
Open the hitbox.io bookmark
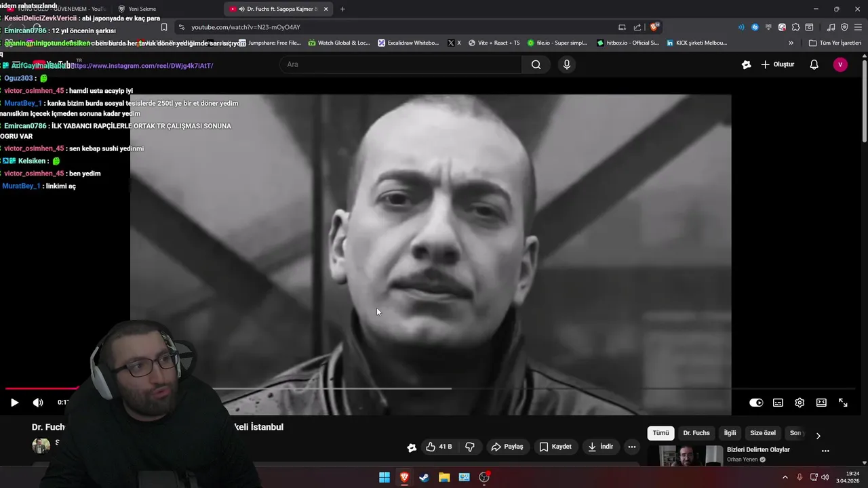coord(628,43)
